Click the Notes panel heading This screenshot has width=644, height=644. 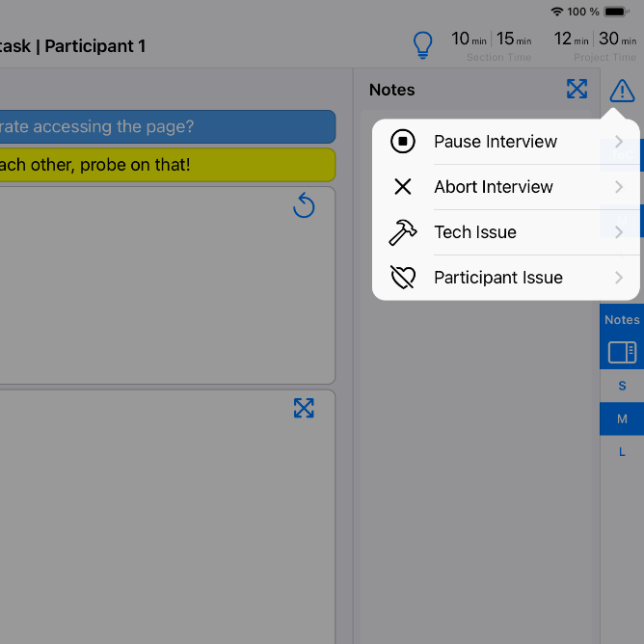391,90
